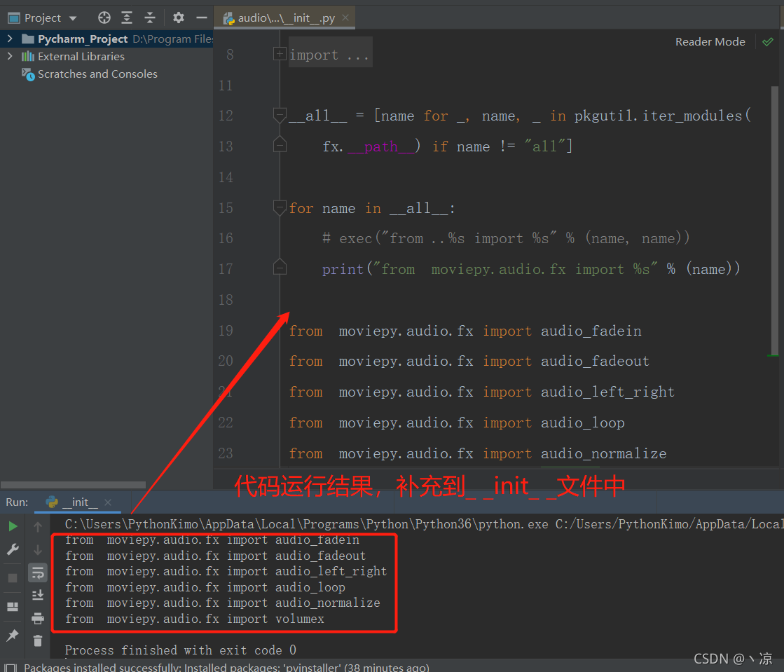This screenshot has width=784, height=672.
Task: Click the down arrow in Run toolbar
Action: 38,550
